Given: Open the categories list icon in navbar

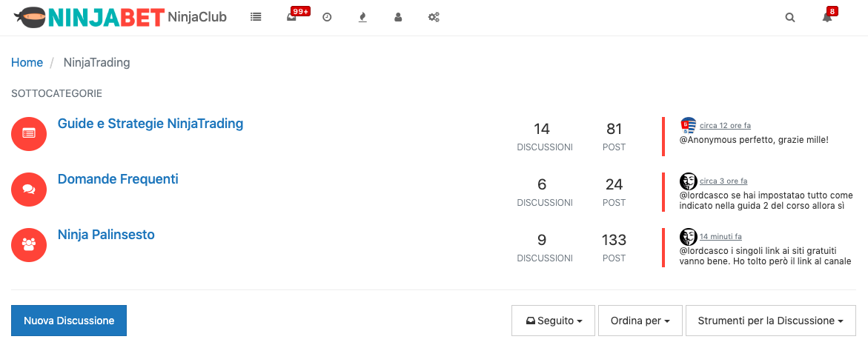Looking at the screenshot, I should [255, 17].
